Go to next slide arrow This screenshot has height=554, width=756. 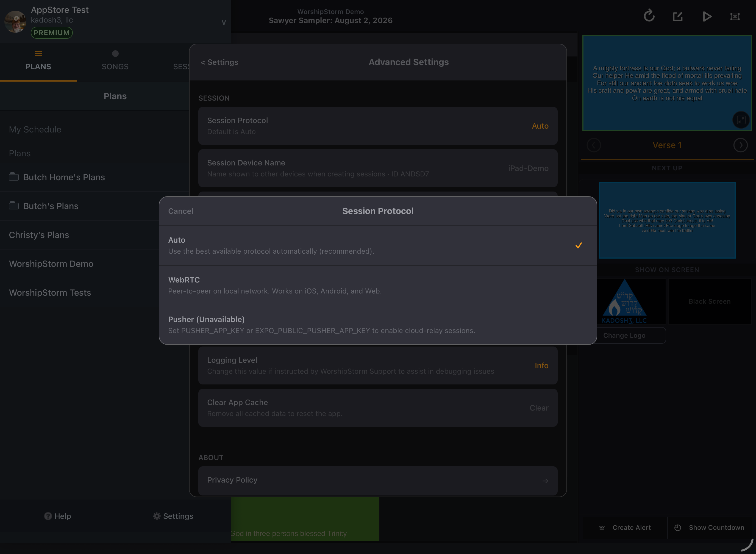pyautogui.click(x=740, y=145)
